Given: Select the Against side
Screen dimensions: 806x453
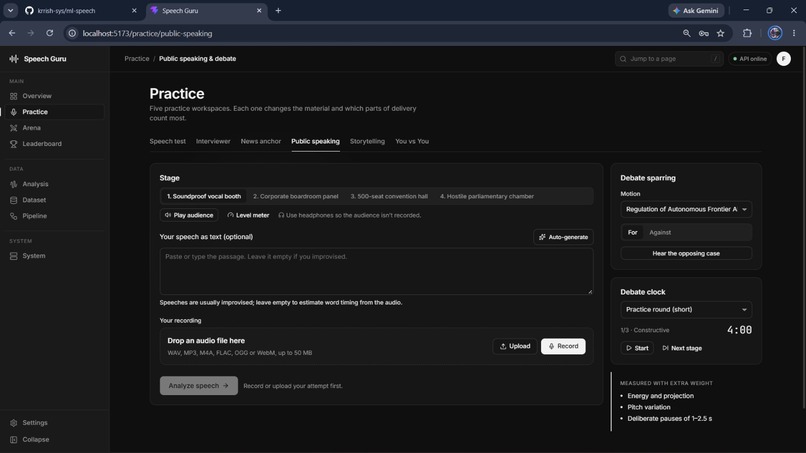Looking at the screenshot, I should [x=660, y=233].
